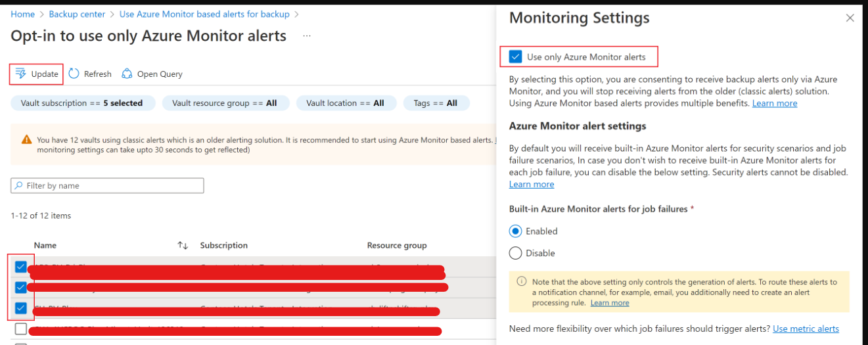Select the Disable radio option
Image resolution: width=868 pixels, height=345 pixels.
516,253
